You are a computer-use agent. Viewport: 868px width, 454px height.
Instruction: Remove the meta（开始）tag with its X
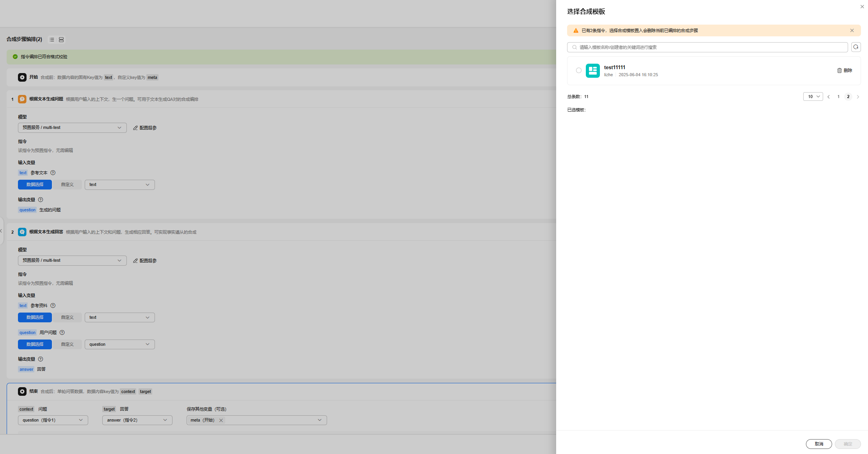[x=221, y=420]
